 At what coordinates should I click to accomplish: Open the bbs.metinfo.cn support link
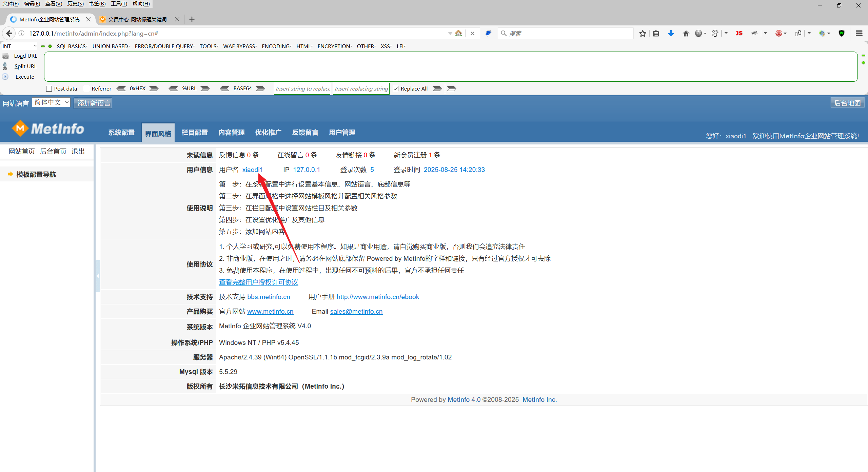pyautogui.click(x=269, y=297)
